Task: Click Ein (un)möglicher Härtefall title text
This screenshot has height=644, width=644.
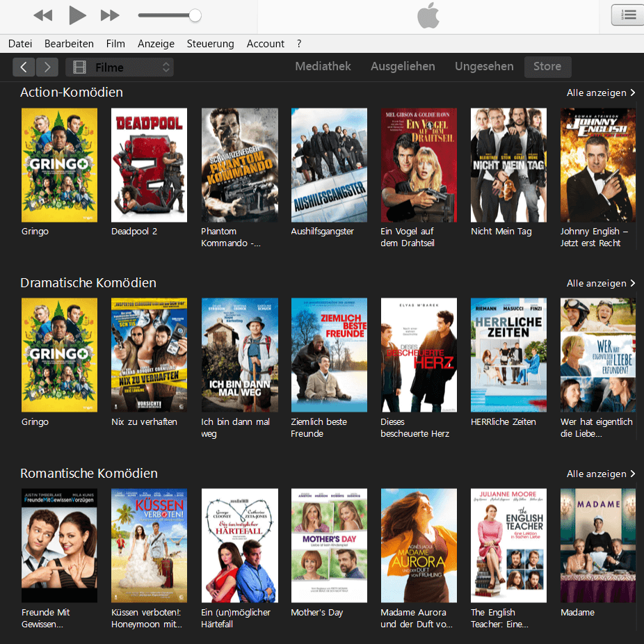Action: pos(236,618)
